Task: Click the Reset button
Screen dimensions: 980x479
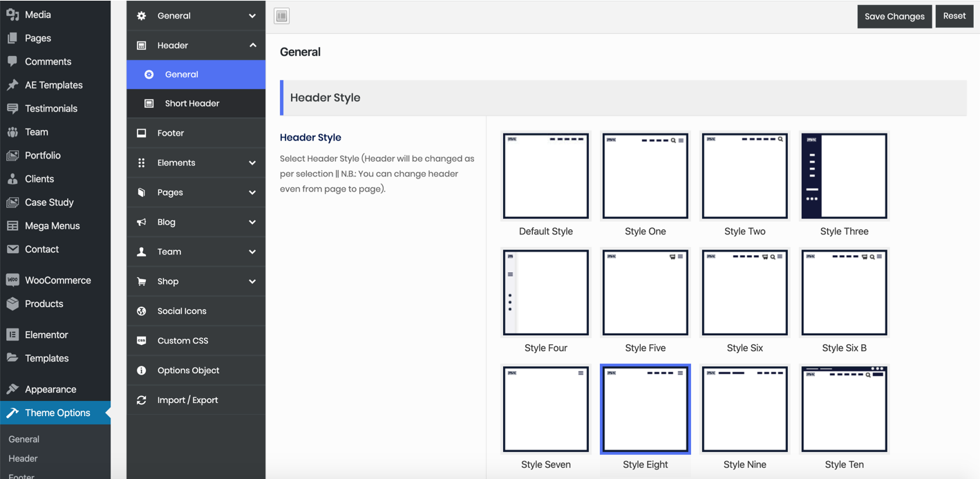Action: click(954, 16)
